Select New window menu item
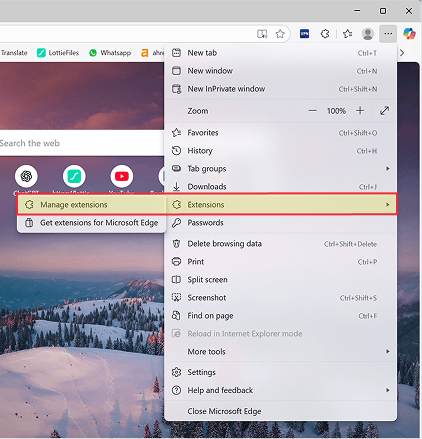 (x=280, y=71)
